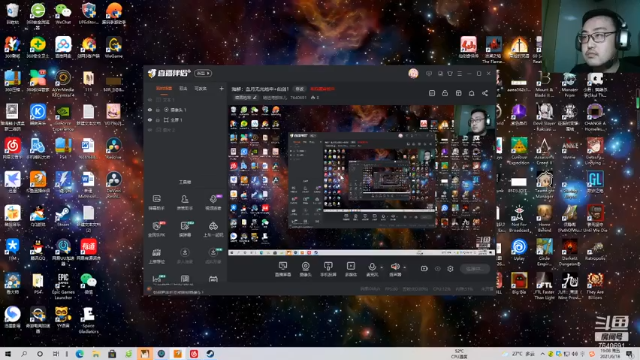Image resolution: width=640 pixels, height=360 pixels.
Task: Open WeChat icon on the desktop
Action: click(63, 14)
